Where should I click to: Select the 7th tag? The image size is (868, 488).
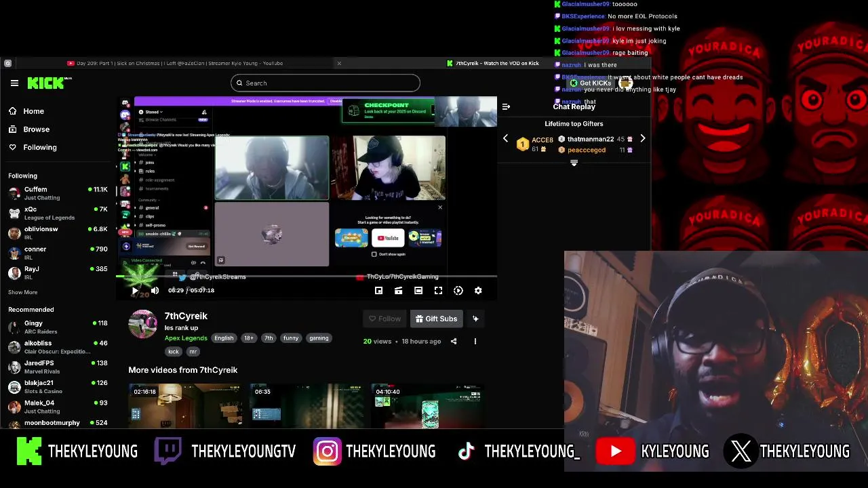click(x=269, y=338)
